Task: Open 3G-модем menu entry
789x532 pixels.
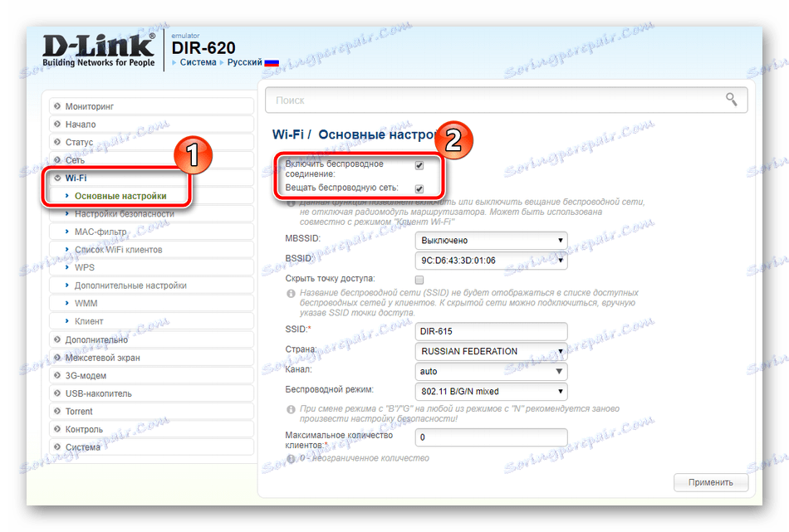Action: [151, 375]
